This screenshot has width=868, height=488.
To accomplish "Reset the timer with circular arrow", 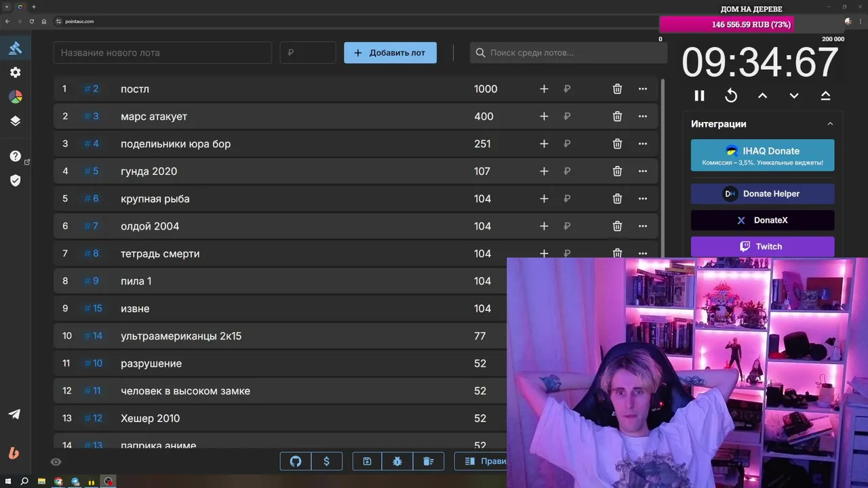I will coord(731,96).
